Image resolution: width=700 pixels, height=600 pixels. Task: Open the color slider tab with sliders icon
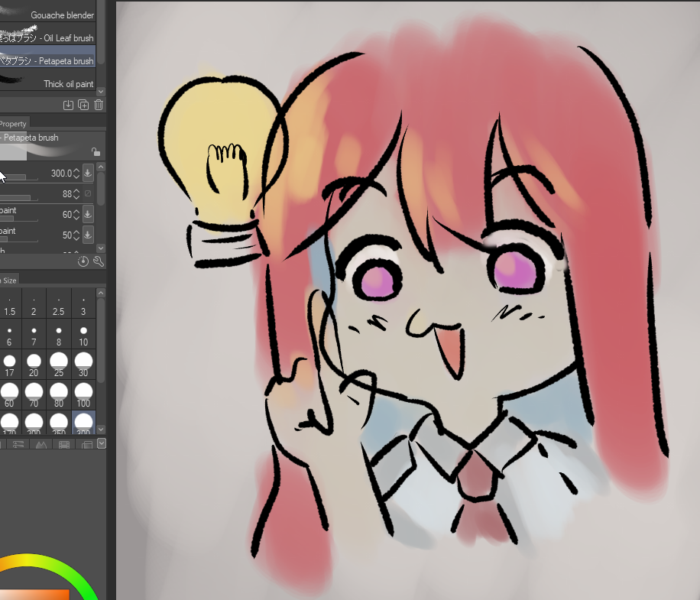[x=18, y=444]
